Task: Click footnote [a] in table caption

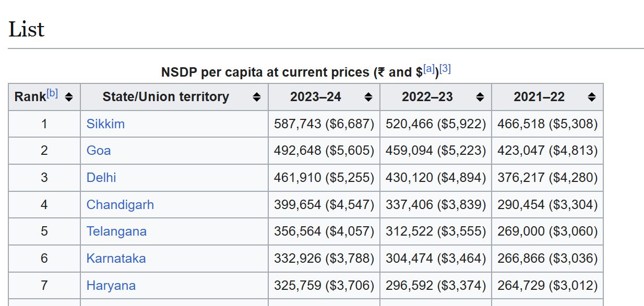Action: [x=429, y=68]
